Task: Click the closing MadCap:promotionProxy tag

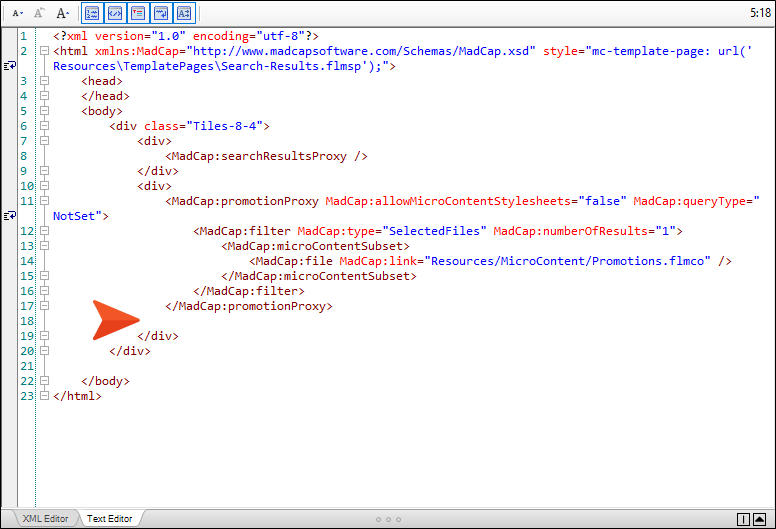Action: click(249, 306)
